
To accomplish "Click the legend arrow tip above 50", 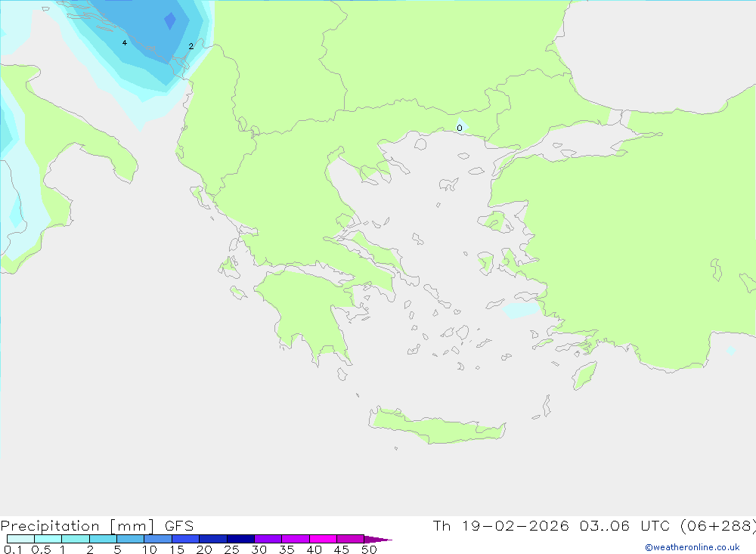I will pos(378,540).
